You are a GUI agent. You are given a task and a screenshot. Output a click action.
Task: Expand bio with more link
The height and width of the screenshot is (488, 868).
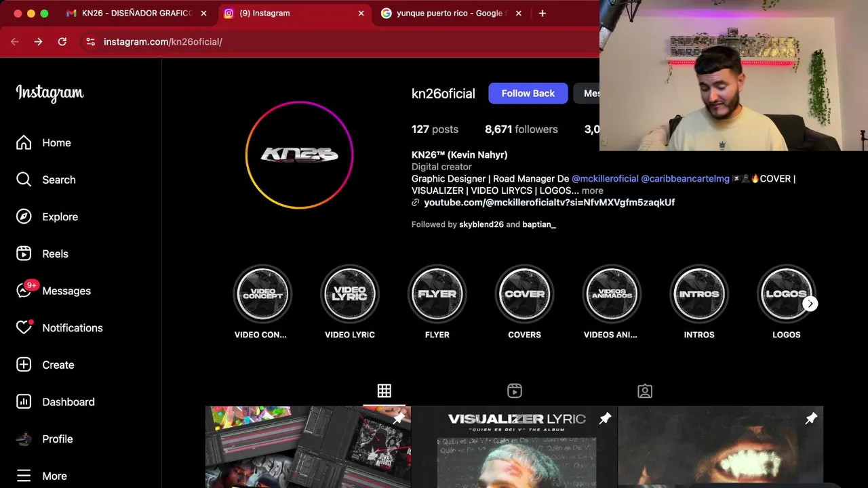tap(593, 190)
